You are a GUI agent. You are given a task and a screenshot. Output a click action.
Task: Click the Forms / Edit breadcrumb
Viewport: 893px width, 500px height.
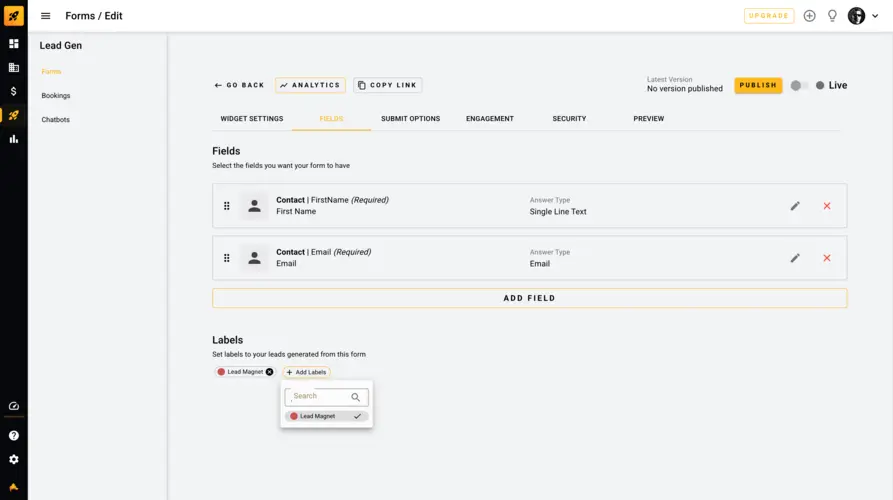[x=94, y=16]
